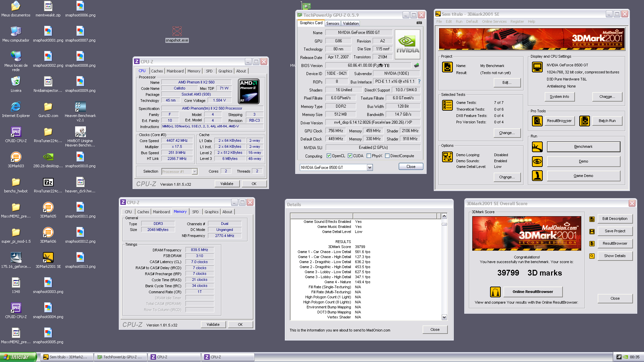Click the Project icon in 3DMark2001

(447, 67)
